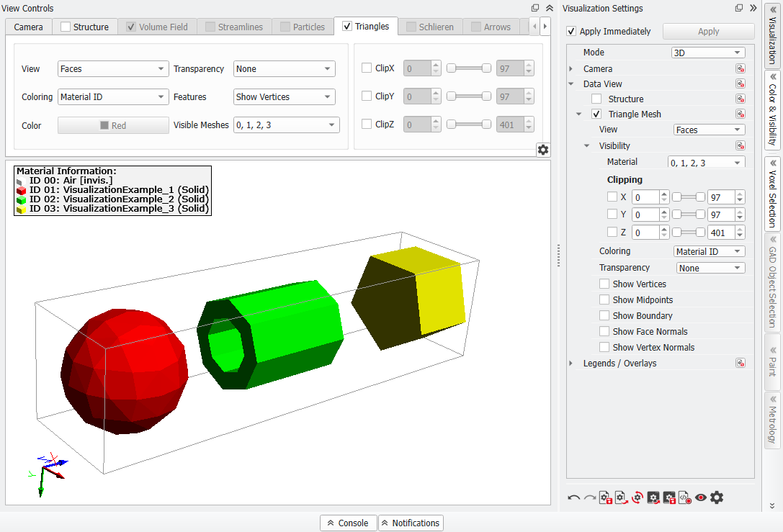The width and height of the screenshot is (783, 532).
Task: Switch to the Camera tab
Action: pos(29,27)
